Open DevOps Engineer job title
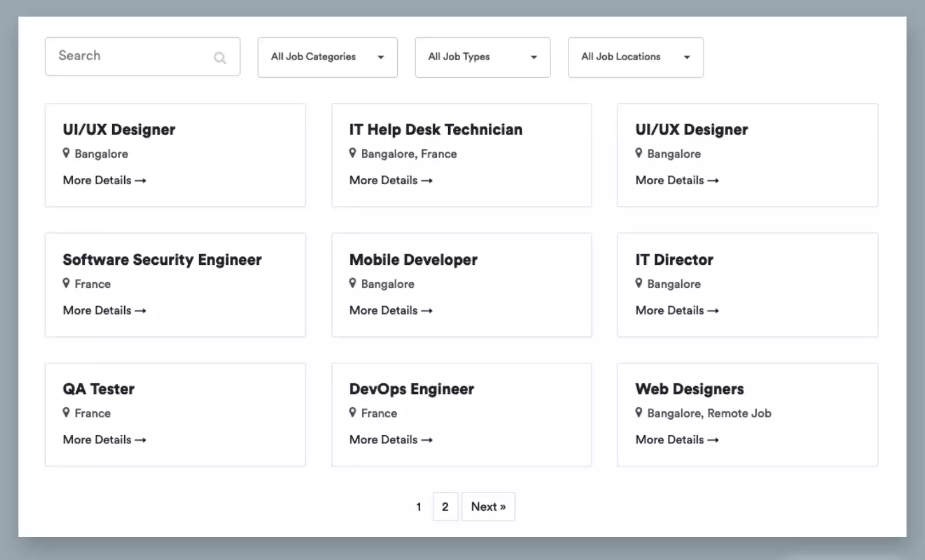The height and width of the screenshot is (560, 925). 412,389
